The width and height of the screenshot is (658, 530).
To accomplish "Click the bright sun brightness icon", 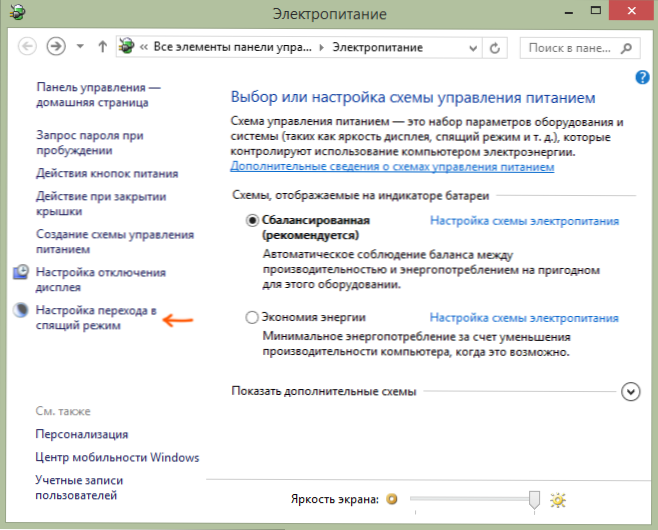I will 558,500.
